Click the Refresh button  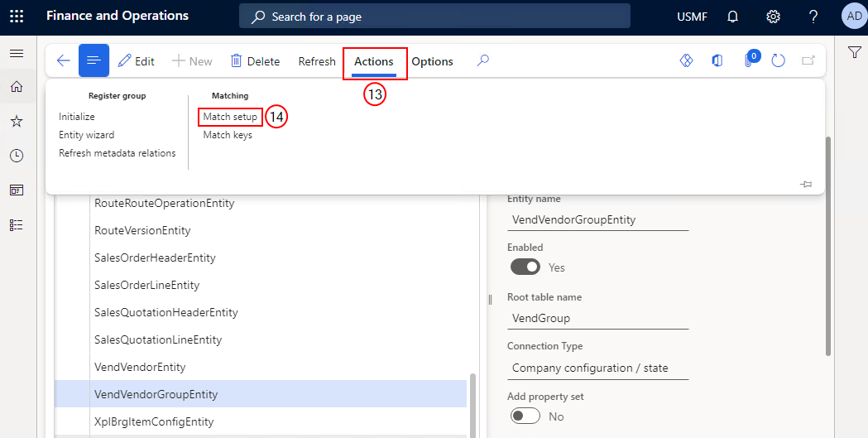pyautogui.click(x=317, y=61)
